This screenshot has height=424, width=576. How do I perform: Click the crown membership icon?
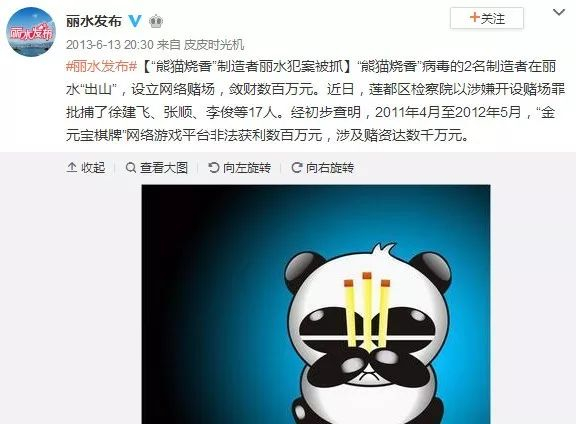tap(156, 21)
